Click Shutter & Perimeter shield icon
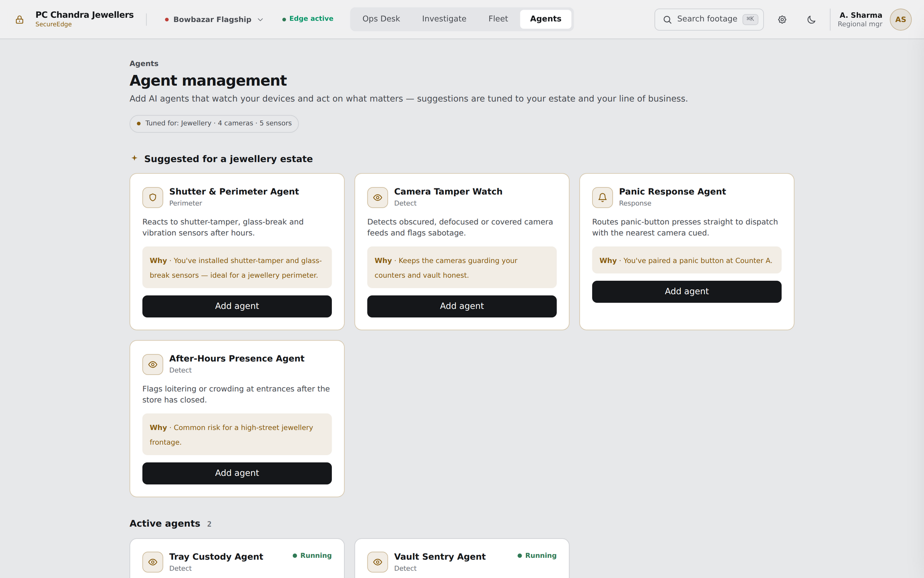924x578 pixels. coord(153,198)
